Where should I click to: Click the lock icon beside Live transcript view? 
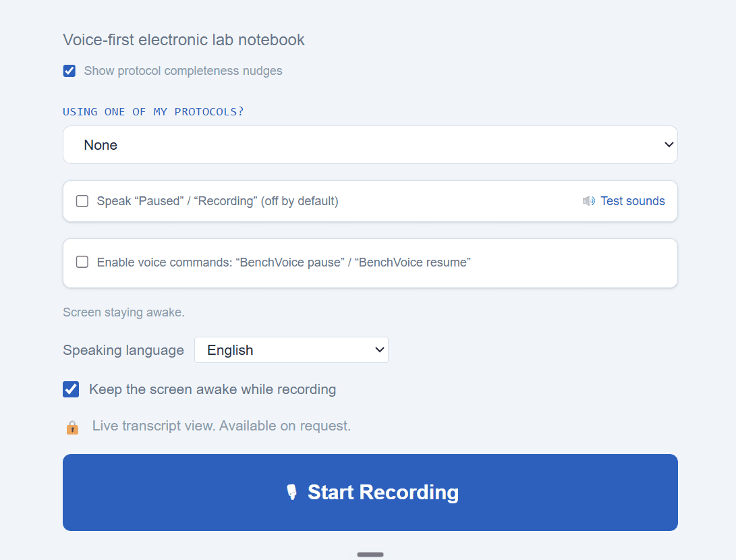72,427
